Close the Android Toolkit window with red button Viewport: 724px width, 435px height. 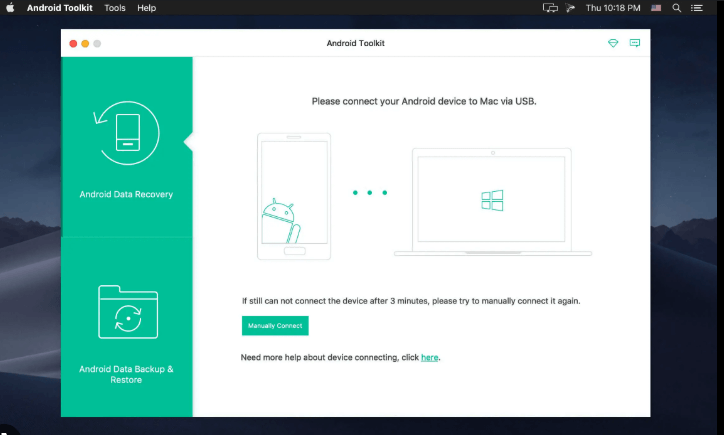pyautogui.click(x=73, y=43)
